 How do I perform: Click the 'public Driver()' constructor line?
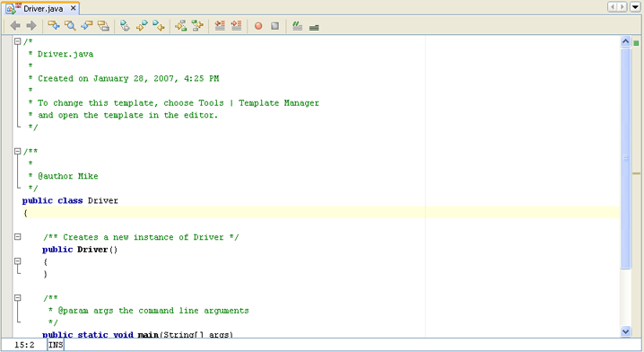tap(80, 250)
